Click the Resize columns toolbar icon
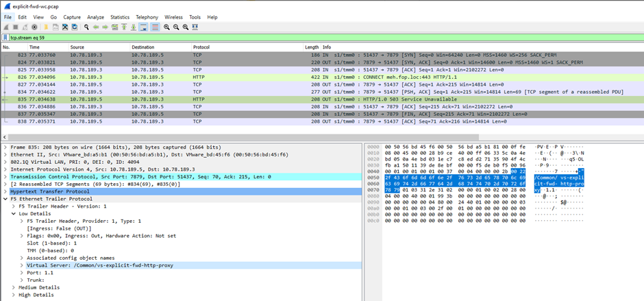Viewport: 644px width, 301px height. [197, 27]
